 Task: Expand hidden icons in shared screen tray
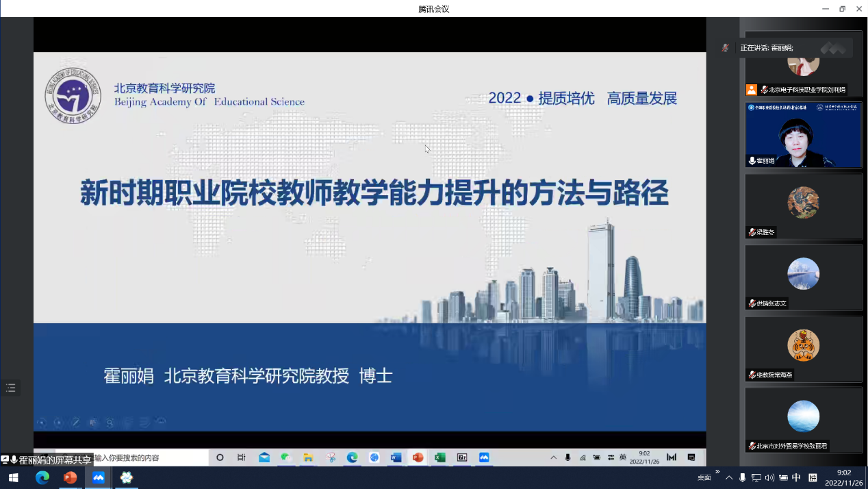553,457
